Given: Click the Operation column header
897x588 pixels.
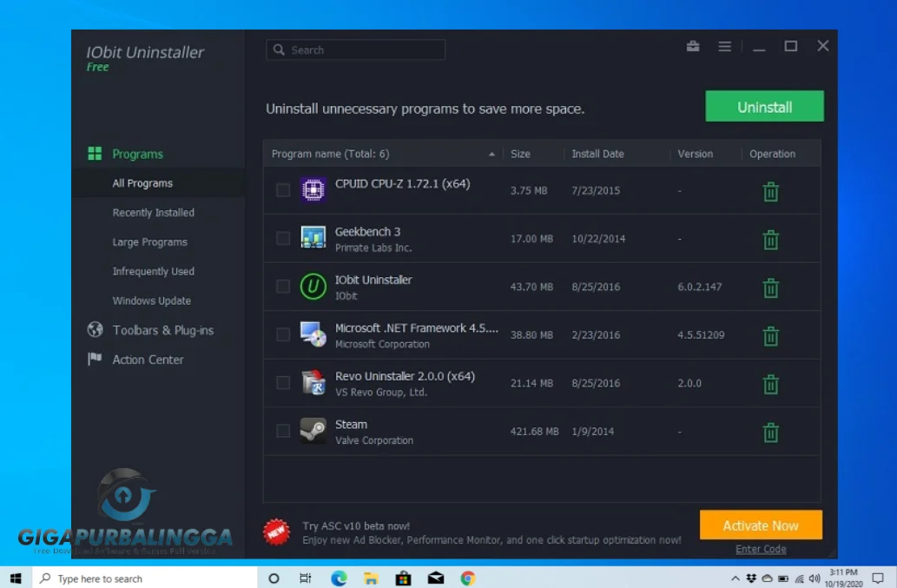Looking at the screenshot, I should coord(772,154).
